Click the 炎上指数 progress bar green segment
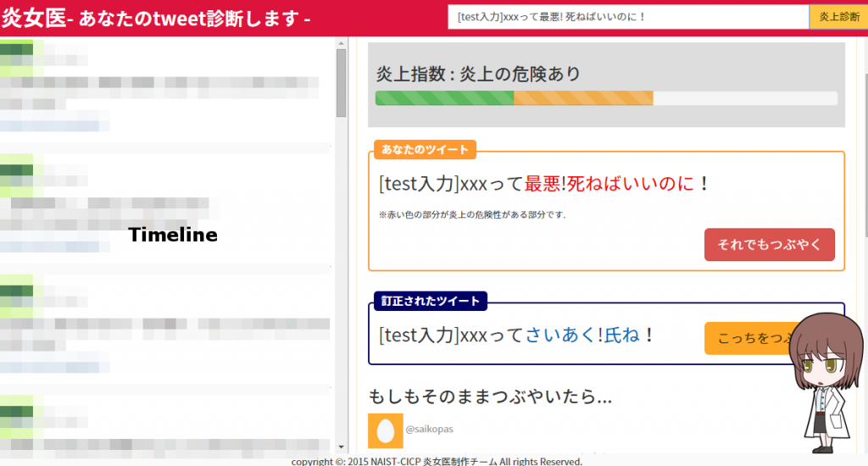Viewport: 868px width, 466px height. [444, 98]
